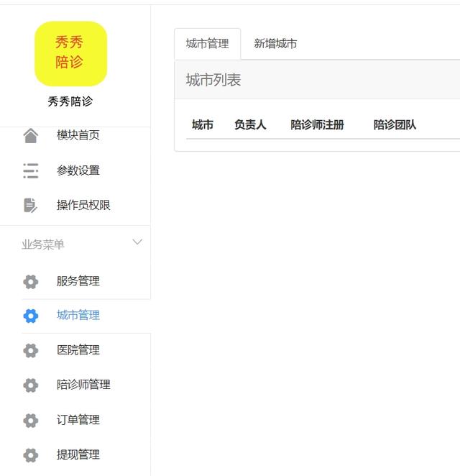The height and width of the screenshot is (476, 460).
Task: Click the gear icon beside 医院管理
Action: (30, 350)
